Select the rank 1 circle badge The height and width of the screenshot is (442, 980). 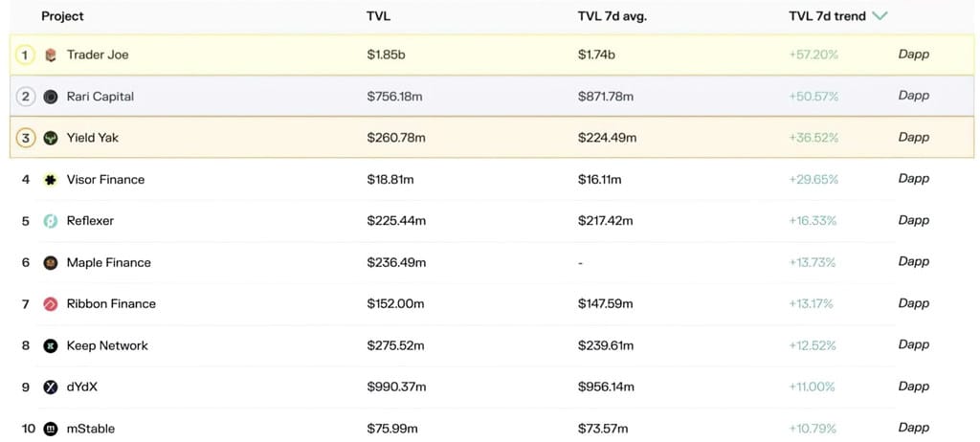(x=26, y=55)
